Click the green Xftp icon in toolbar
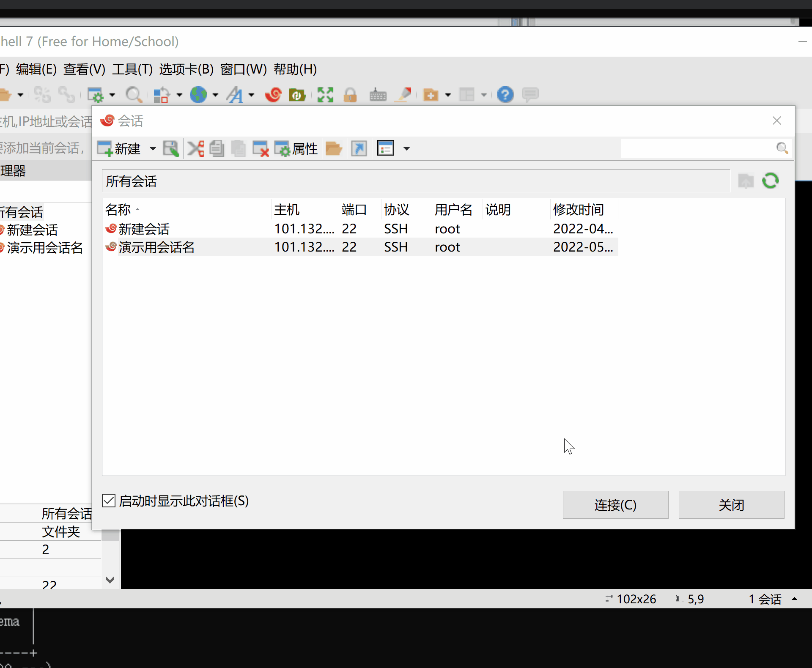812x668 pixels. click(298, 95)
